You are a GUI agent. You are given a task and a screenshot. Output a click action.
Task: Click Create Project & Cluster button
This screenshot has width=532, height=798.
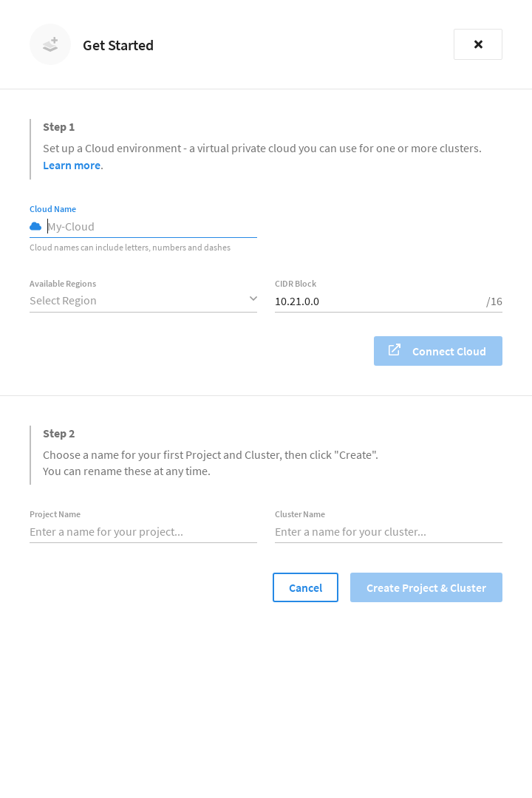tap(426, 587)
